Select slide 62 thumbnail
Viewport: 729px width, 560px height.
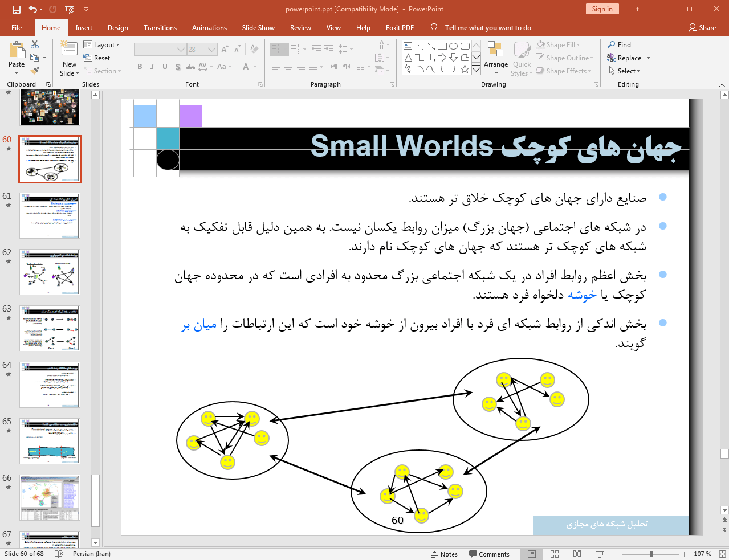click(50, 272)
